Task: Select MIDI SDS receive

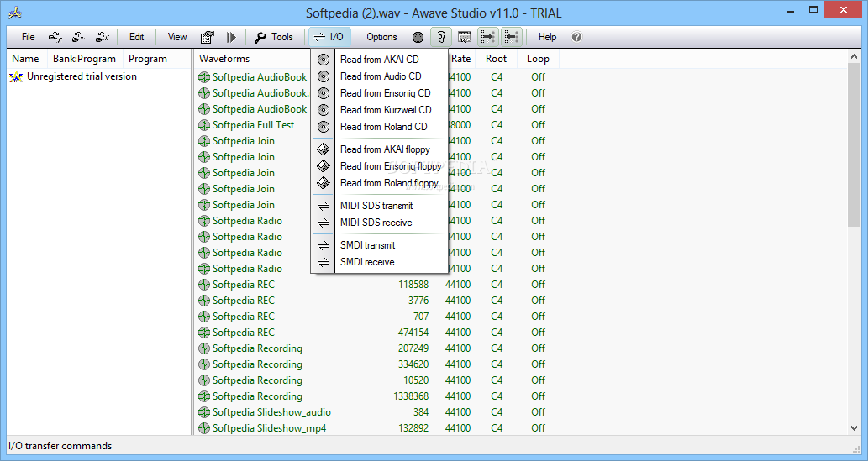Action: point(380,223)
